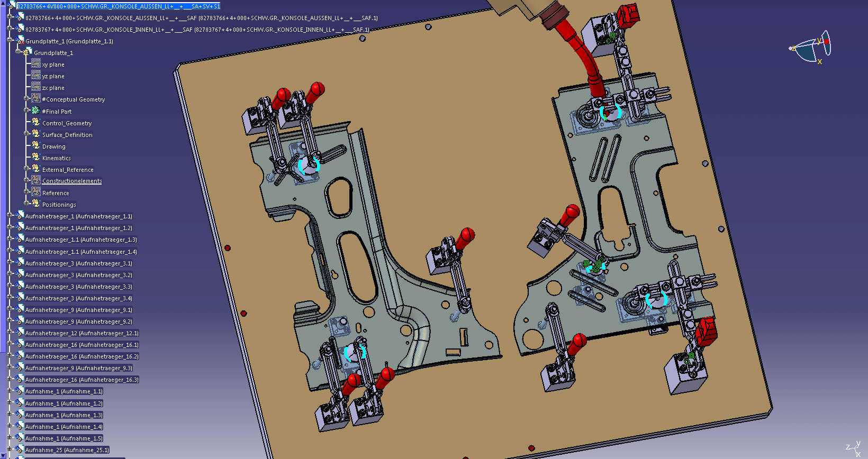The width and height of the screenshot is (868, 459).
Task: Select the xy plane icon in tree
Action: tap(36, 64)
